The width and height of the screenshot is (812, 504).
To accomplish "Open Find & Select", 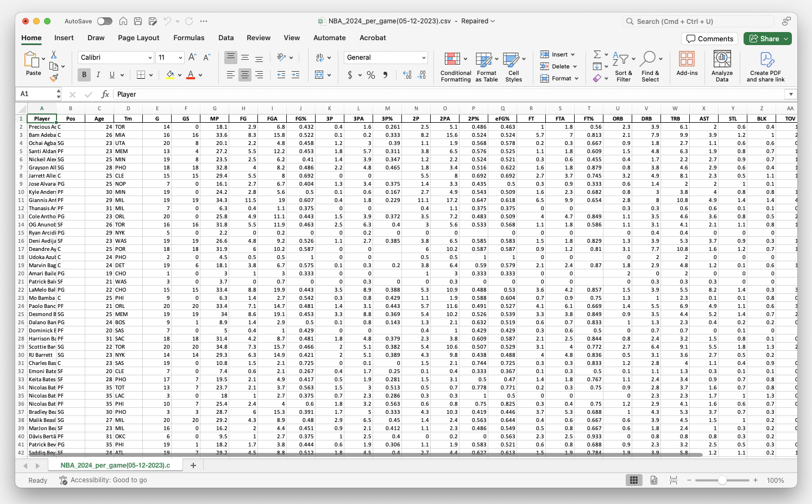I will (651, 66).
